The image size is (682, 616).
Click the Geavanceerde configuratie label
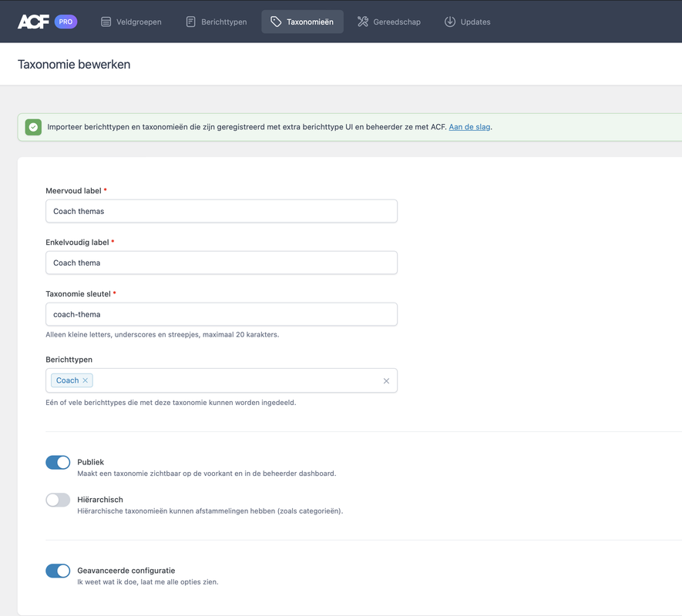(x=126, y=571)
